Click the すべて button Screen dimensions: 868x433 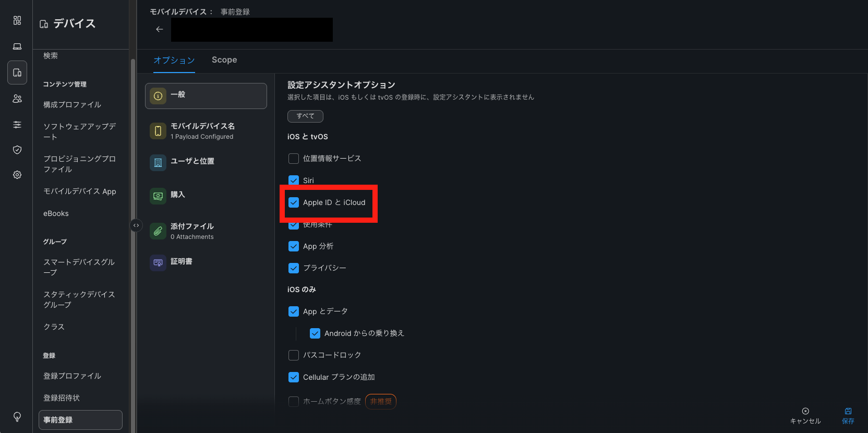305,116
